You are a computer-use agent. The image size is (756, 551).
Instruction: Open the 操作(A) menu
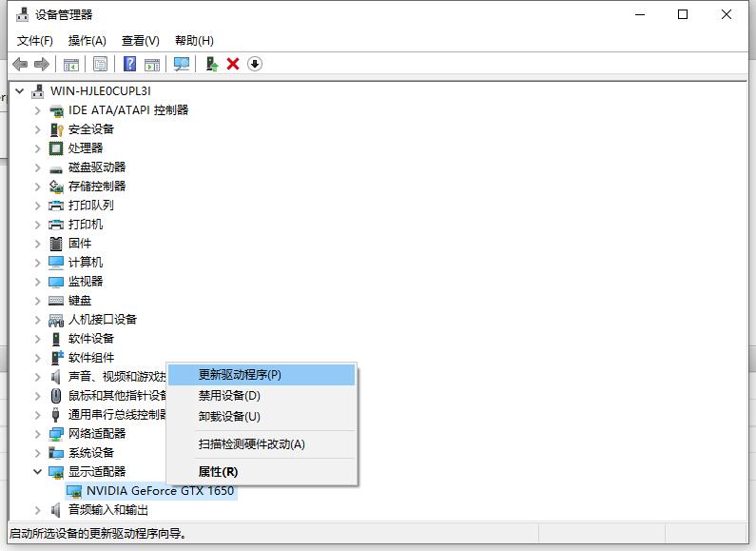[x=87, y=41]
